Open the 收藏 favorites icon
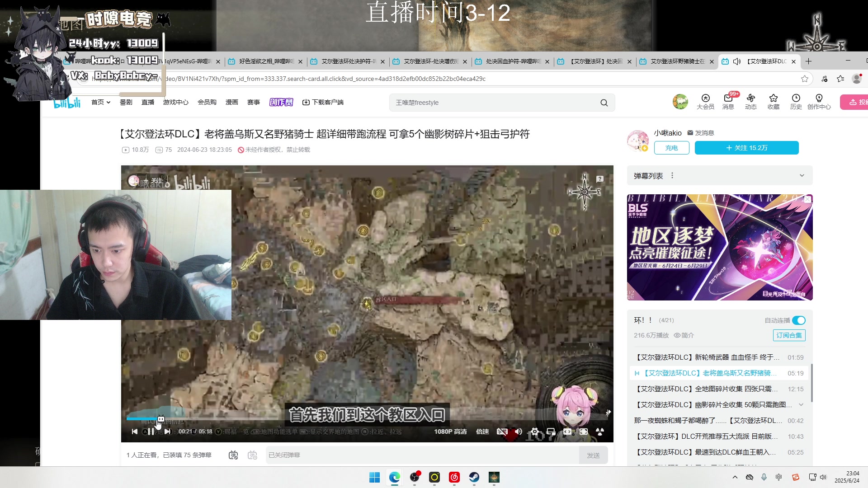Screen dimensions: 868x488 tap(774, 102)
